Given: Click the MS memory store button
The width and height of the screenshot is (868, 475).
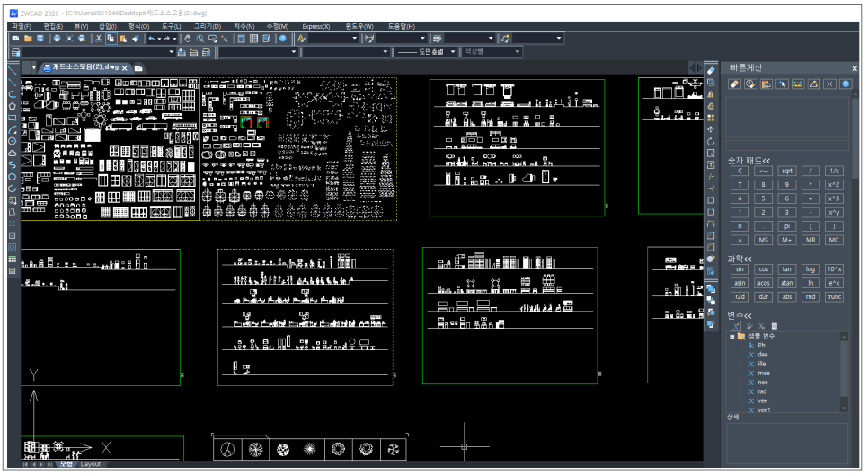Looking at the screenshot, I should [764, 240].
